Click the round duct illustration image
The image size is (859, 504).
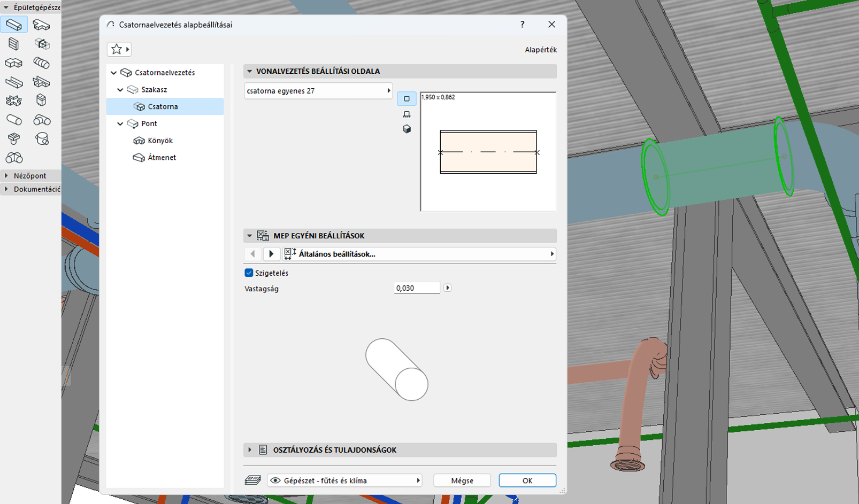coord(397,369)
